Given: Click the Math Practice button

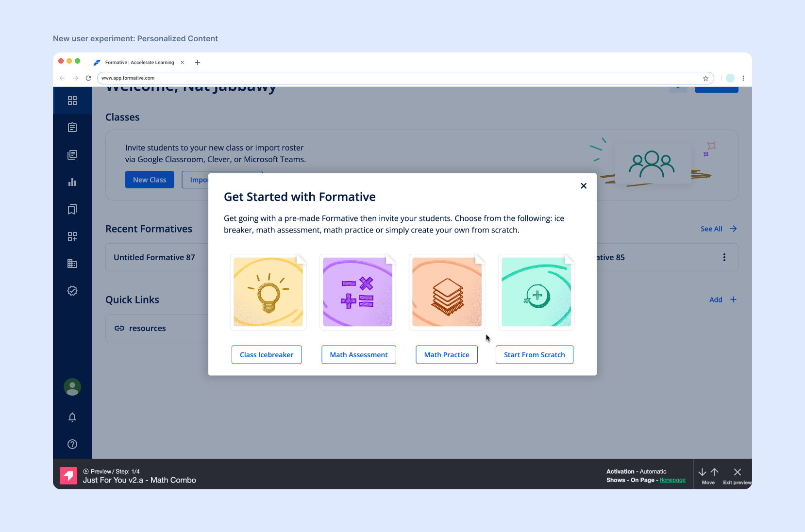Looking at the screenshot, I should [447, 355].
